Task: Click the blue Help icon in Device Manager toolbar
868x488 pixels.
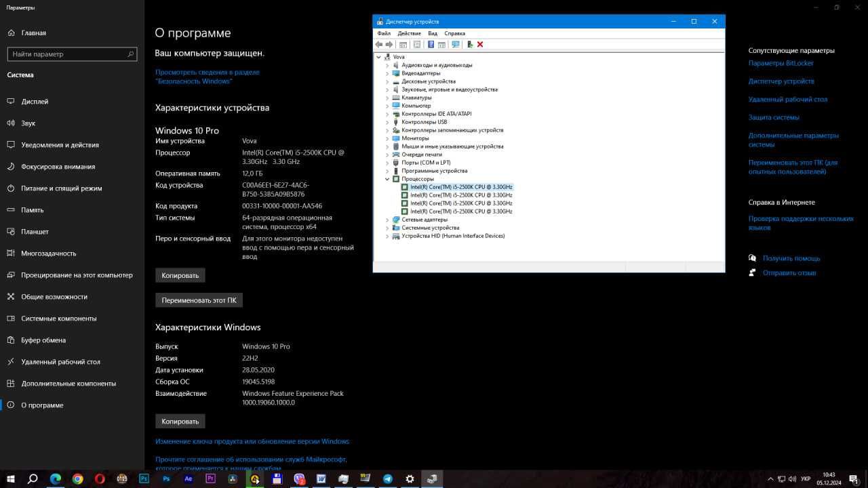Action: [431, 44]
